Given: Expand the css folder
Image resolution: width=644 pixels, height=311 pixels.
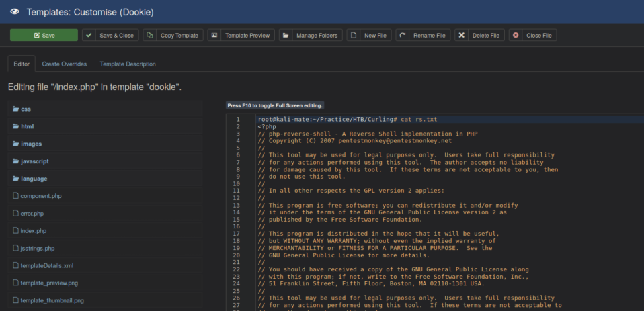Looking at the screenshot, I should [26, 109].
